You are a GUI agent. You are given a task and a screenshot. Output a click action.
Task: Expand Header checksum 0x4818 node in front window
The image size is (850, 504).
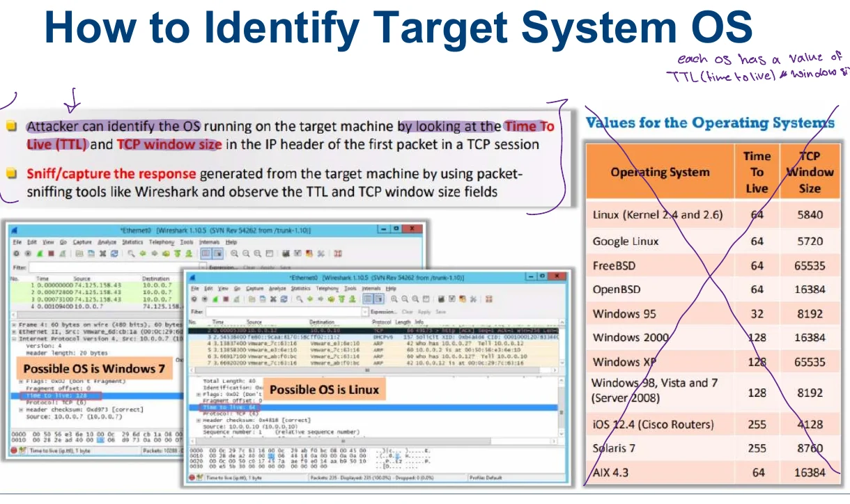(199, 420)
